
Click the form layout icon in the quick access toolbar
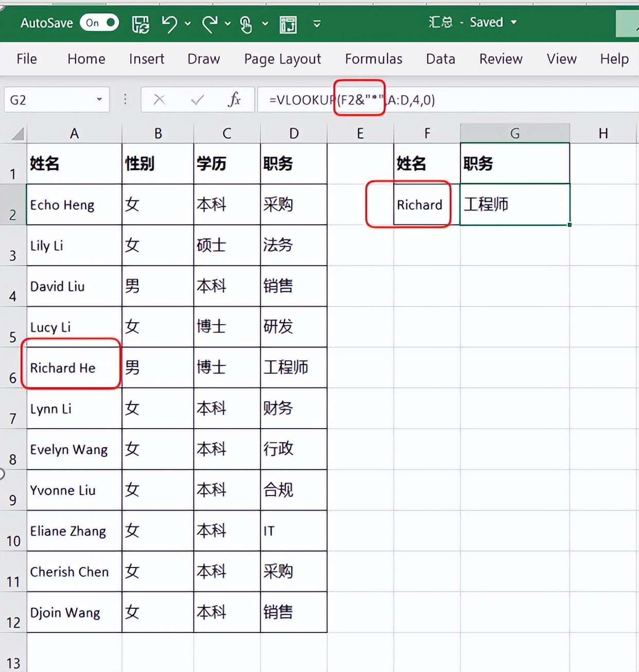click(x=288, y=24)
